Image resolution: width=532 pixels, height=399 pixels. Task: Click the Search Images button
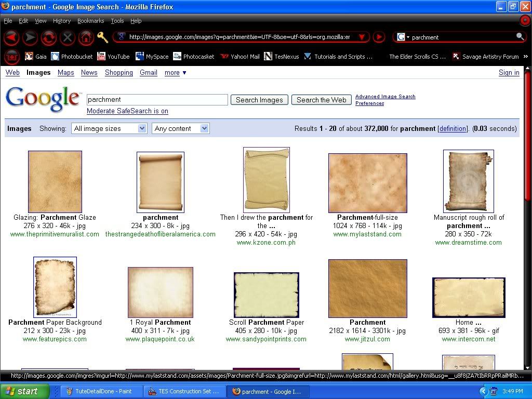click(x=260, y=100)
